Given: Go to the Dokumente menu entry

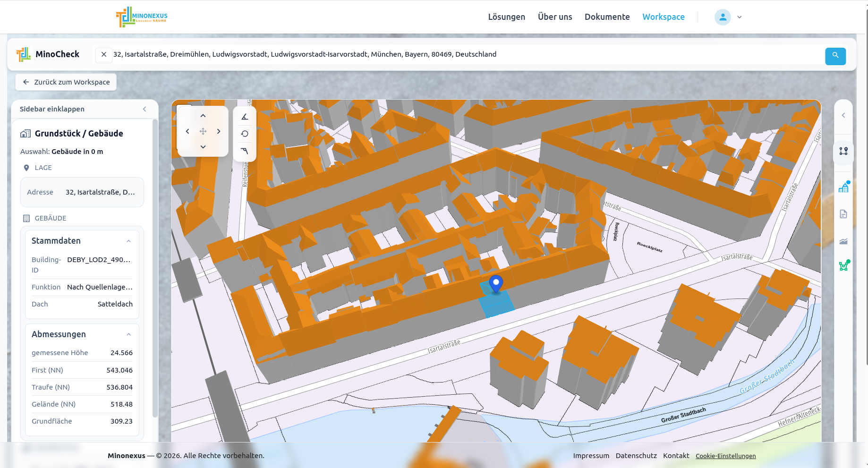Looking at the screenshot, I should click(x=607, y=17).
